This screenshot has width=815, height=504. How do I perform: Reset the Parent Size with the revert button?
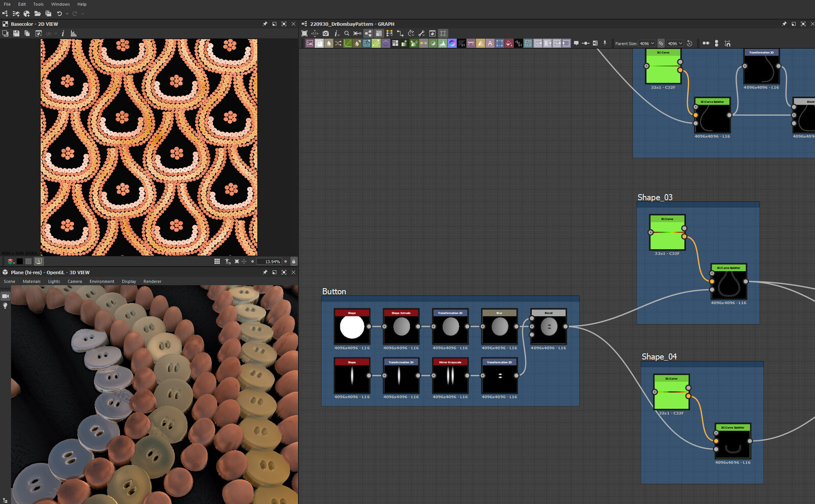[690, 43]
